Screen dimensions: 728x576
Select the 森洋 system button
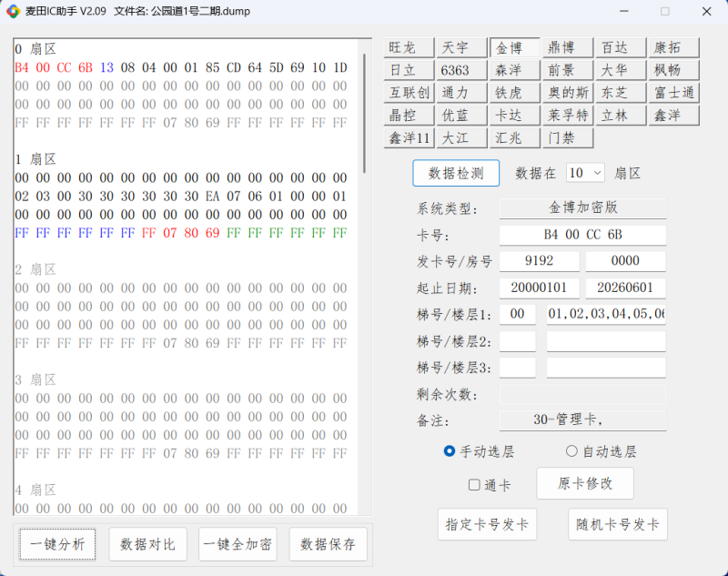click(x=515, y=70)
